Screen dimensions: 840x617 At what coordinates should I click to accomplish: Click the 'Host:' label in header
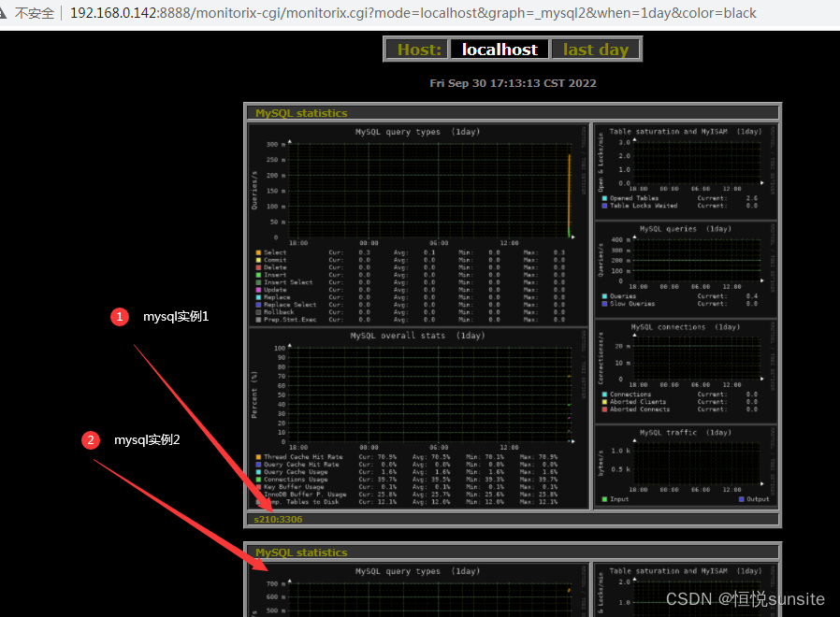[x=419, y=50]
